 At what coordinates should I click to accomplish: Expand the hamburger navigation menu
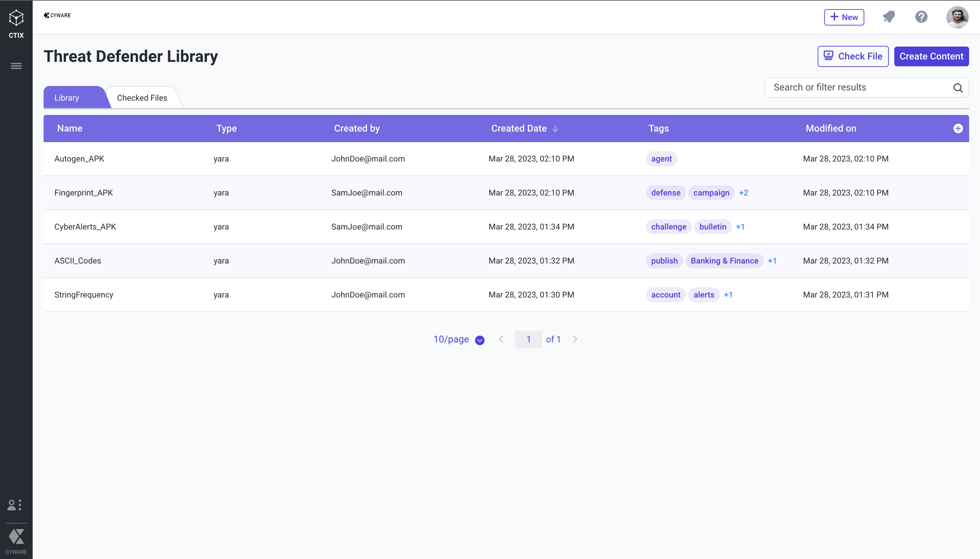[x=16, y=66]
